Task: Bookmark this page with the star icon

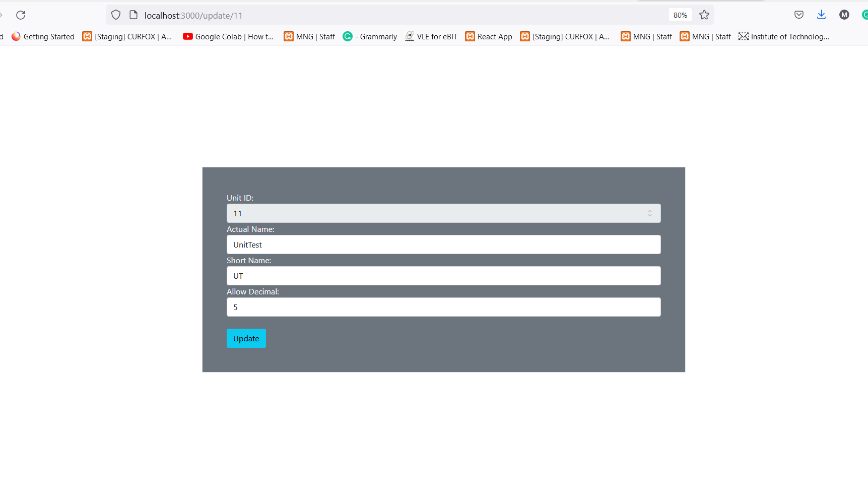Action: (x=704, y=15)
